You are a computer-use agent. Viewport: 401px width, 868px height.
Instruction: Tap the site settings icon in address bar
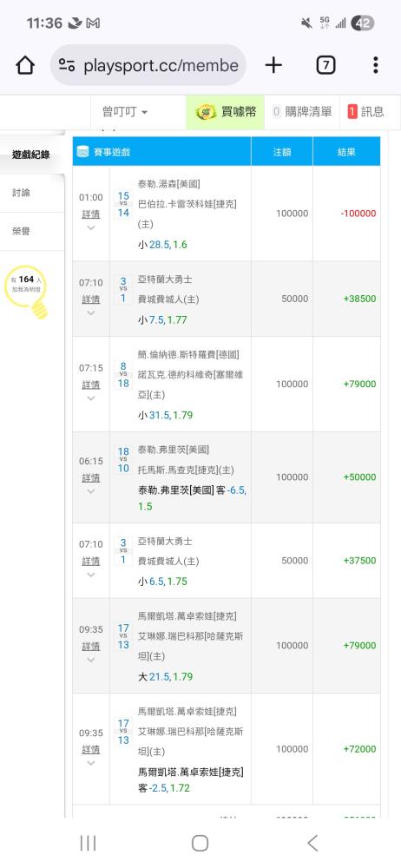click(x=67, y=66)
